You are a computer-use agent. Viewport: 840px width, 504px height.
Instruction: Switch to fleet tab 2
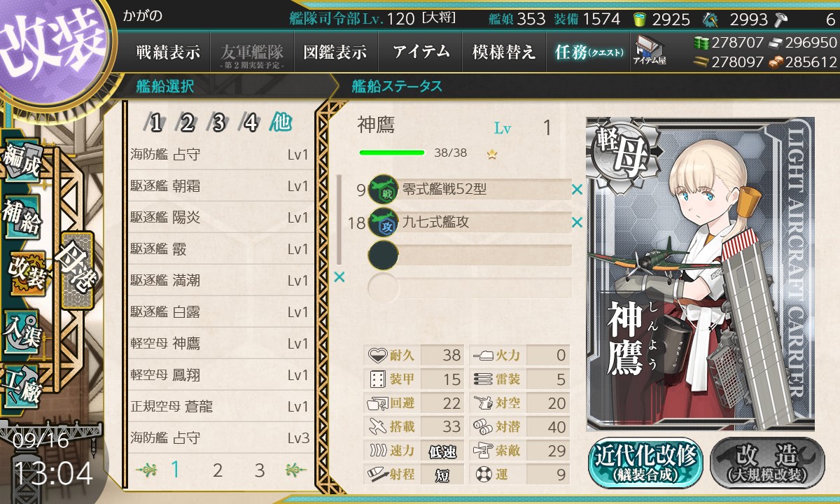186,124
